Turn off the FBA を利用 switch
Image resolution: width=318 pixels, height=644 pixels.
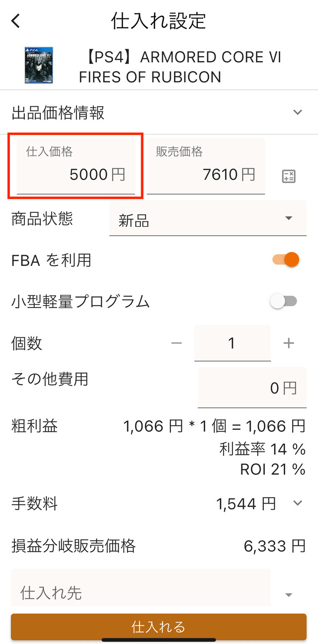(286, 259)
